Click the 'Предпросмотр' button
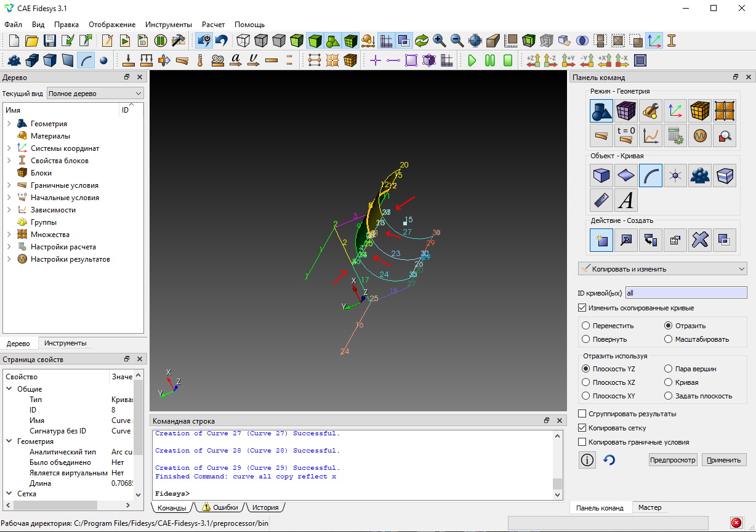Viewport: 756px width, 532px height. point(674,460)
